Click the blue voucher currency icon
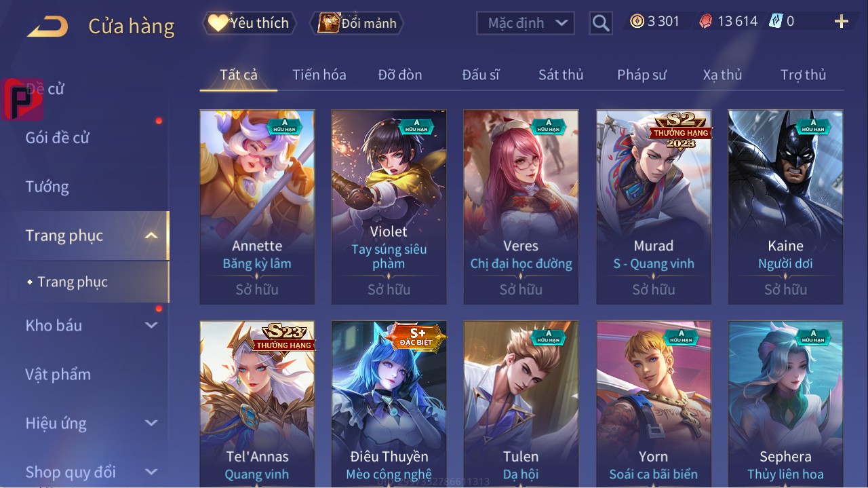Screen dimensions: 868x488 tap(776, 21)
